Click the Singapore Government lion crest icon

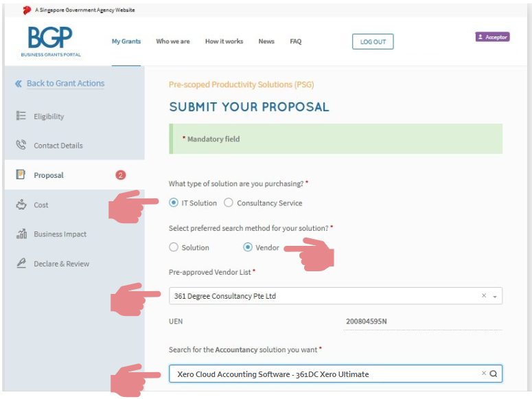pyautogui.click(x=27, y=10)
